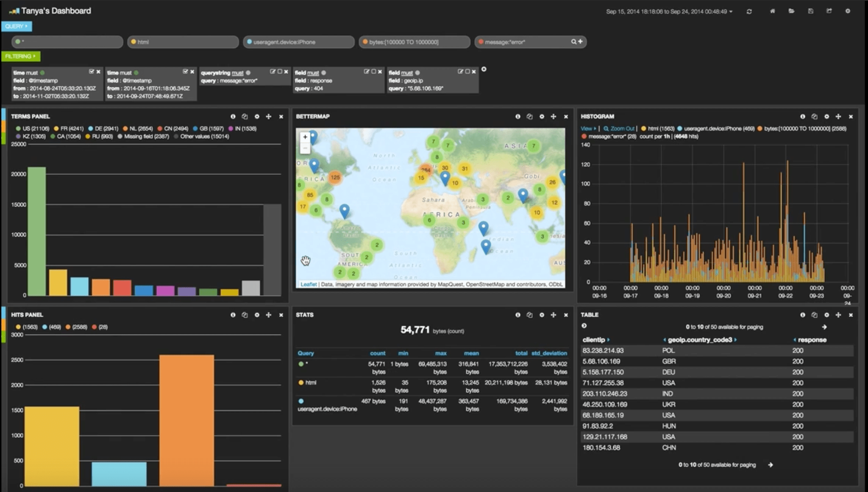This screenshot has width=868, height=492.
Task: Toggle the checkbox on the first time filter
Action: [92, 72]
